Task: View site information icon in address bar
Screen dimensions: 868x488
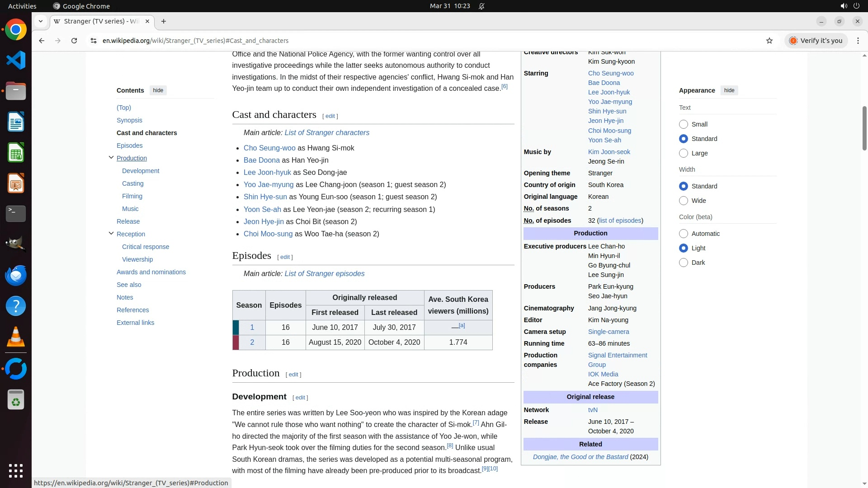Action: 94,41
